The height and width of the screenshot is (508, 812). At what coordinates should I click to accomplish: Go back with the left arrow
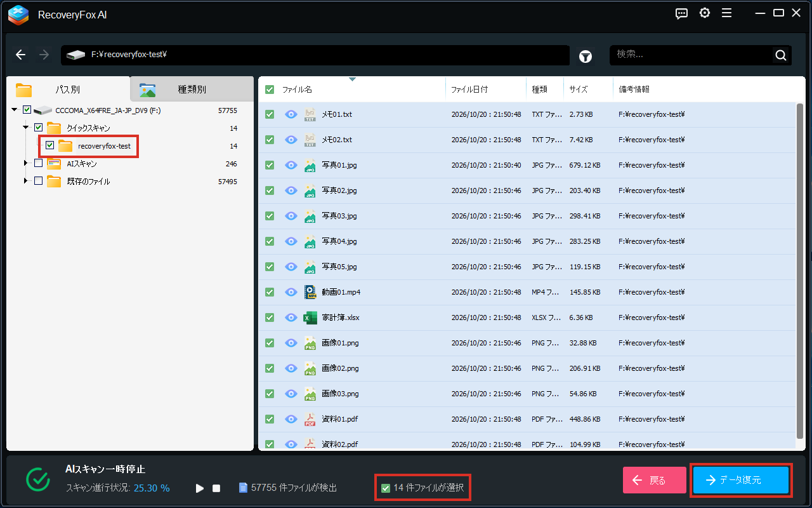coord(21,55)
